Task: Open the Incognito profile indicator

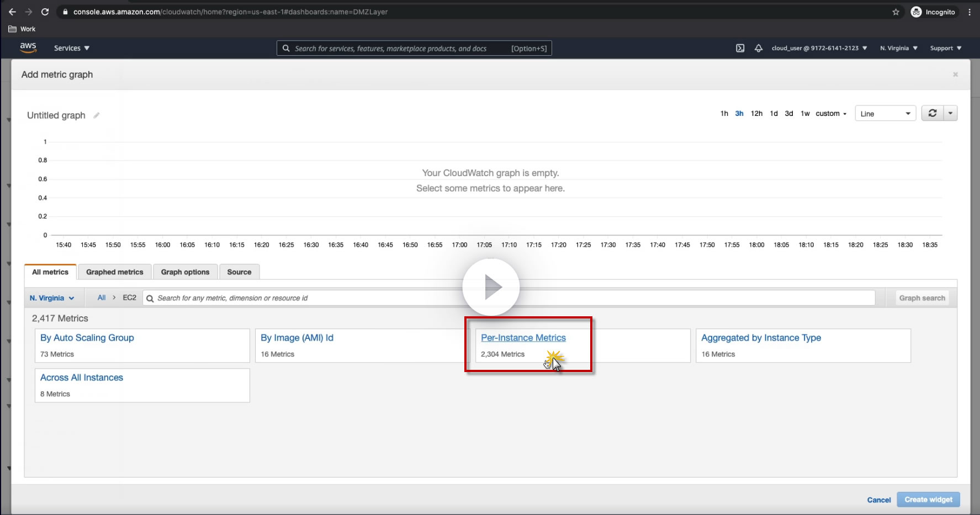Action: point(933,12)
